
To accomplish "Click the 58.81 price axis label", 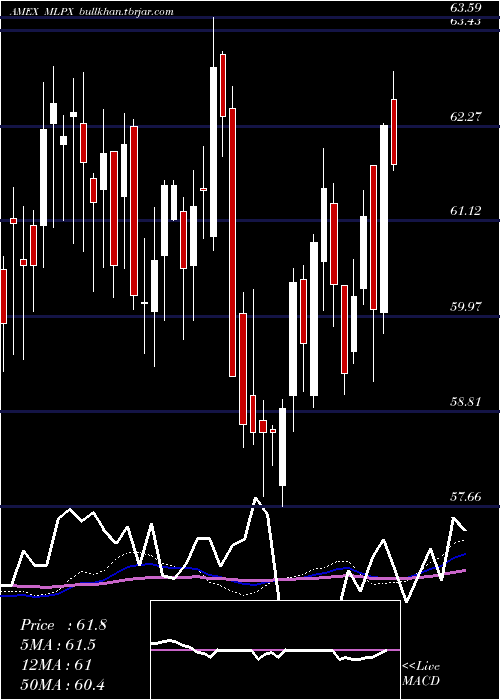I will tap(466, 401).
